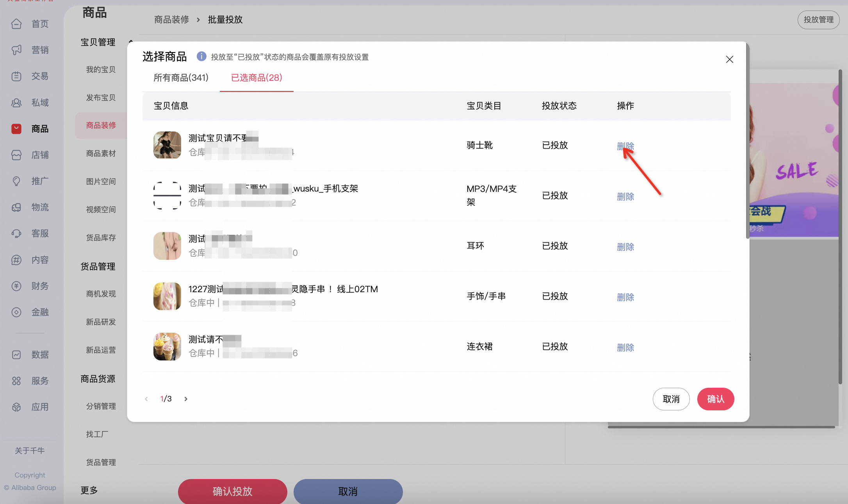Click the red 确认 button in dialog

tap(716, 399)
